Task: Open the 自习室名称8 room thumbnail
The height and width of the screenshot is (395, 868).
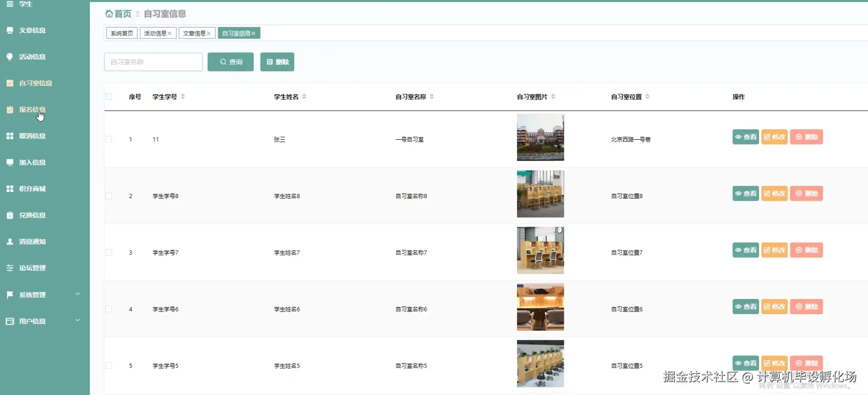Action: point(541,194)
